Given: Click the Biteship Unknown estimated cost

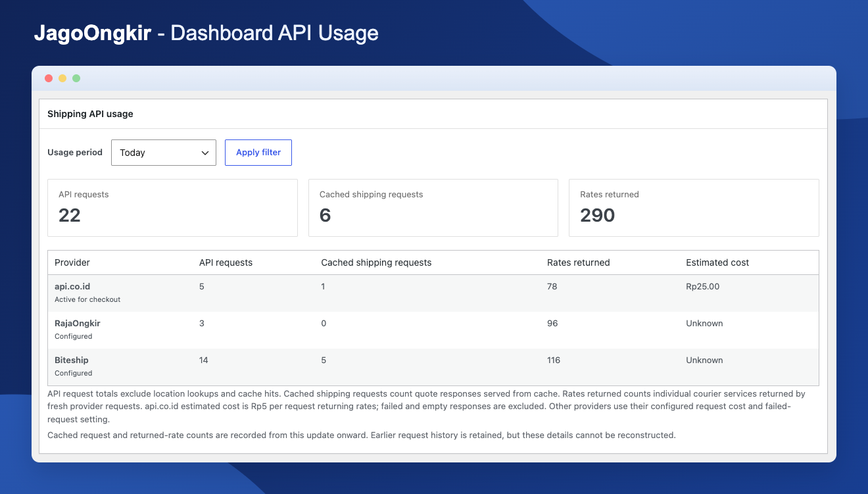Looking at the screenshot, I should click(704, 360).
